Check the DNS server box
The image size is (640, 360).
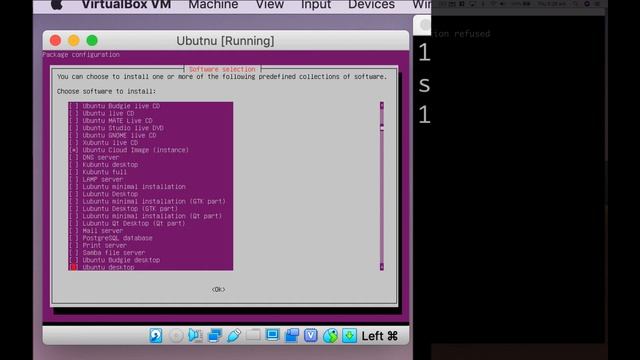pos(74,158)
